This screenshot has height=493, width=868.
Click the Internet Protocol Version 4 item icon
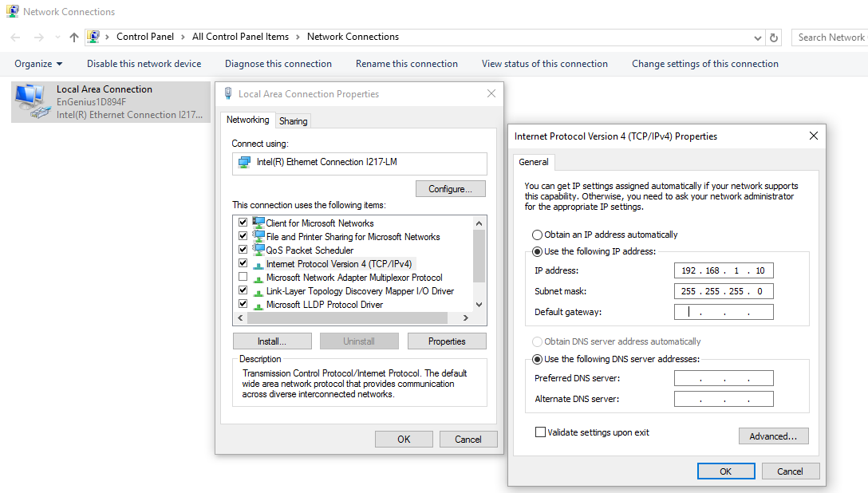point(258,265)
